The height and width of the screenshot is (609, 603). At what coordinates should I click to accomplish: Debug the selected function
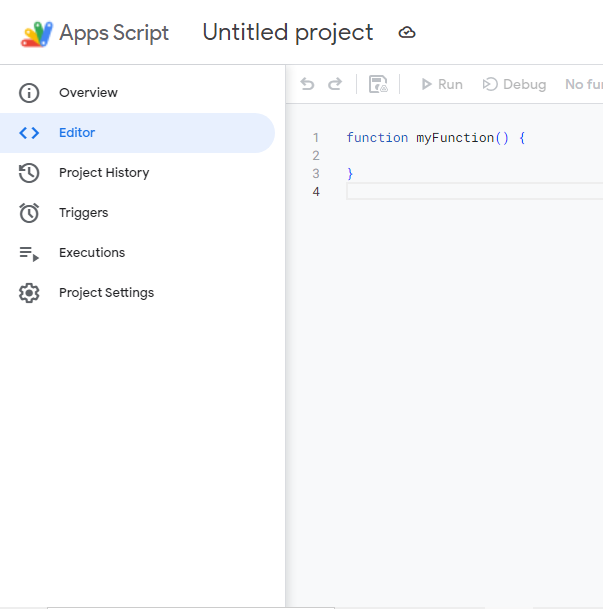(514, 84)
